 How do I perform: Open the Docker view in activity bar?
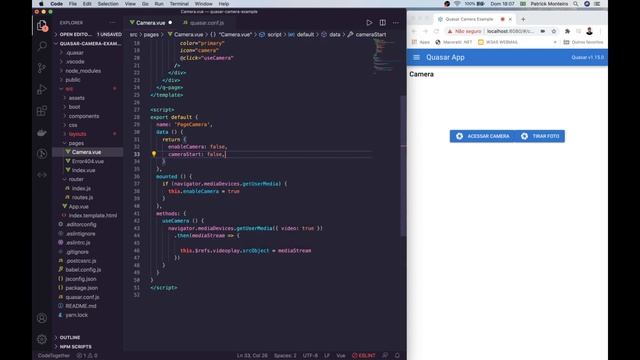click(42, 133)
